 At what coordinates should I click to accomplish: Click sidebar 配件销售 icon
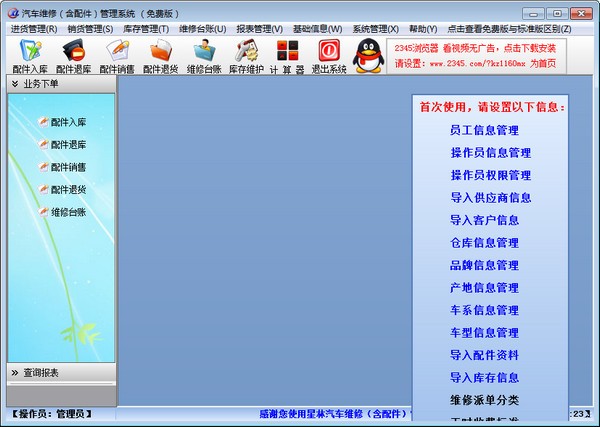click(43, 167)
